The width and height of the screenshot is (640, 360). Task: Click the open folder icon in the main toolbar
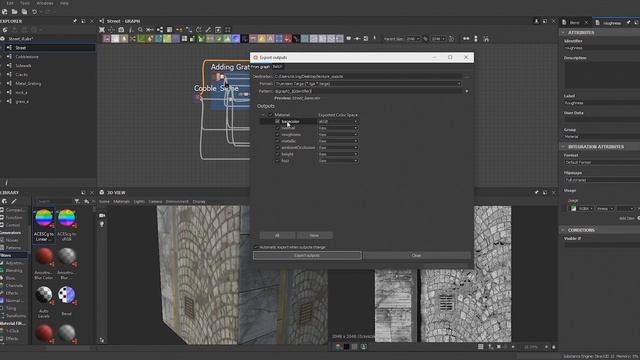coord(15,12)
